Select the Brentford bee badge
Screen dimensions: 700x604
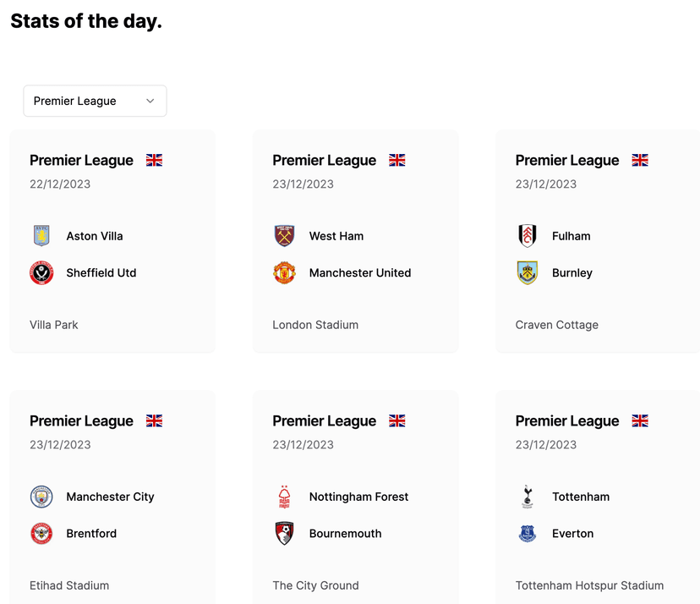pyautogui.click(x=41, y=534)
